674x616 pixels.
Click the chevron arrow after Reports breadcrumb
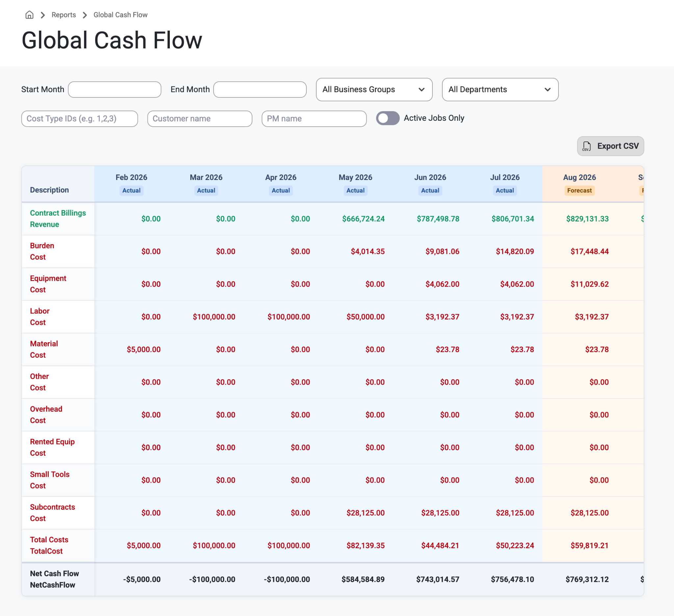(x=85, y=15)
